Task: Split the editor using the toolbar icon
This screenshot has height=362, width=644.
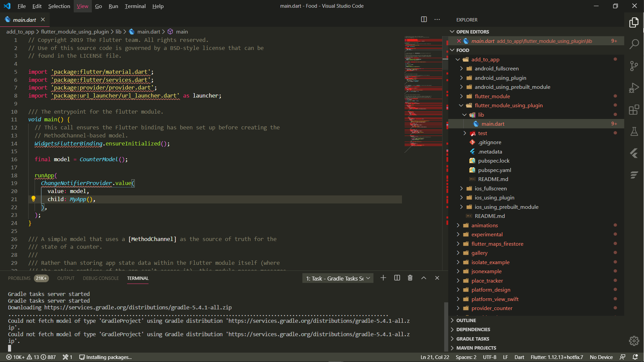Action: click(423, 19)
